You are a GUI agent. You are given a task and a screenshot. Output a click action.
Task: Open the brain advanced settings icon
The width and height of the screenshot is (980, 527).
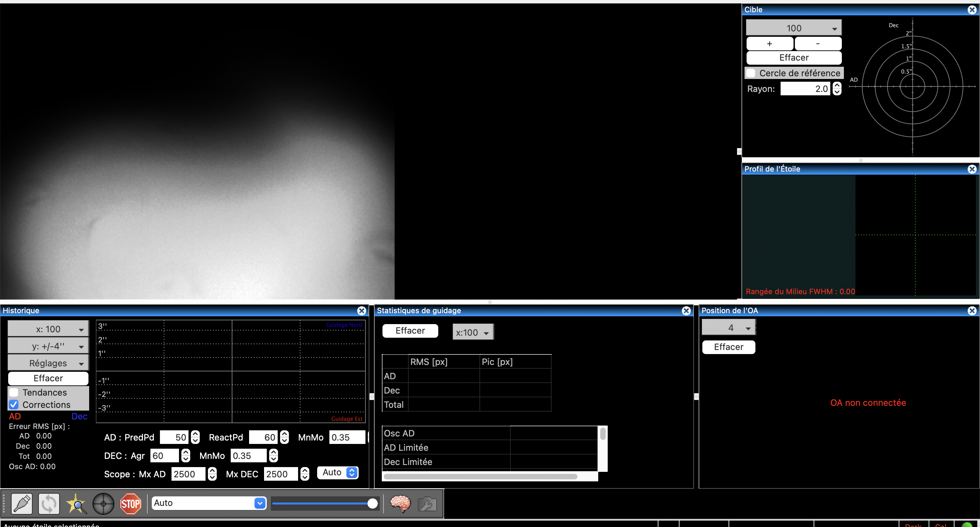(400, 504)
